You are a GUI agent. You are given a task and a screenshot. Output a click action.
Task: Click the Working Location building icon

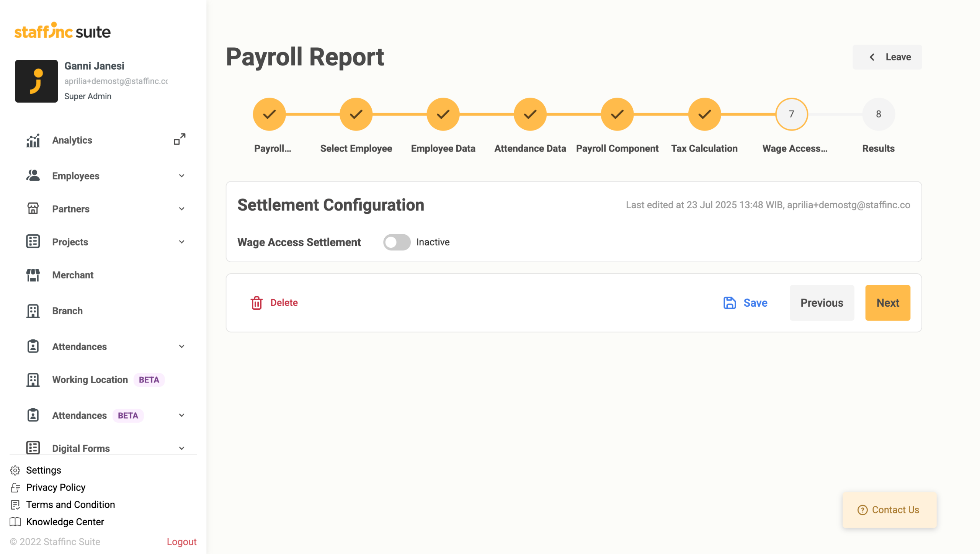click(x=33, y=380)
